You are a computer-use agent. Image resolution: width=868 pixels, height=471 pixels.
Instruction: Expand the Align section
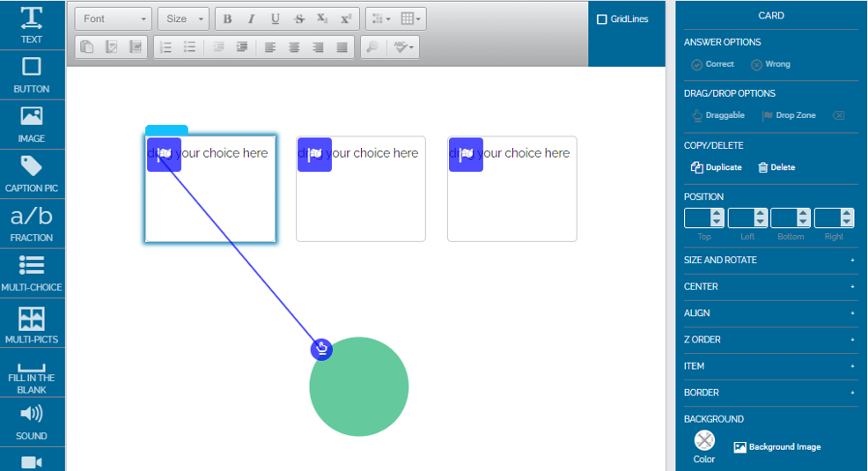pos(770,313)
